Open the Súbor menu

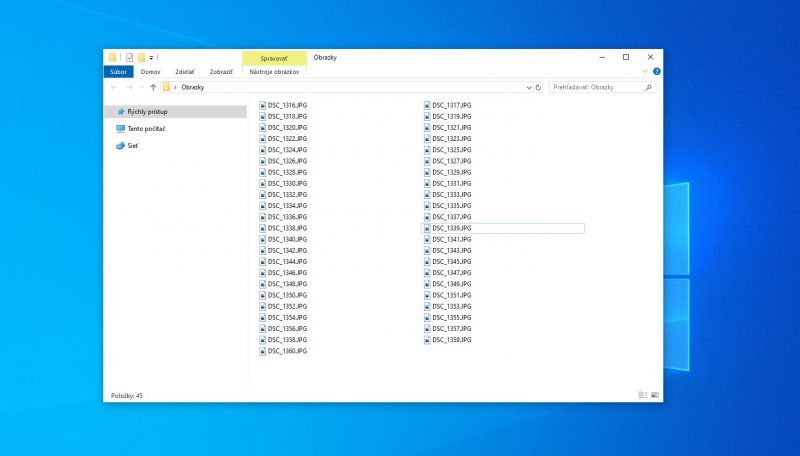click(x=118, y=72)
